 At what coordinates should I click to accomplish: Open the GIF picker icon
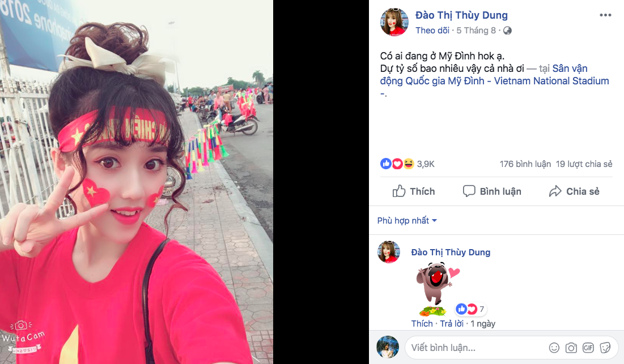pos(588,348)
